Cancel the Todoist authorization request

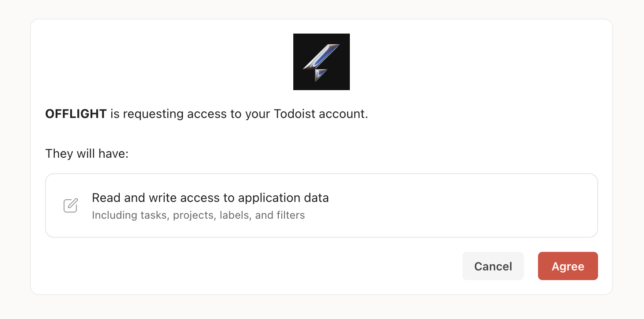pyautogui.click(x=493, y=266)
